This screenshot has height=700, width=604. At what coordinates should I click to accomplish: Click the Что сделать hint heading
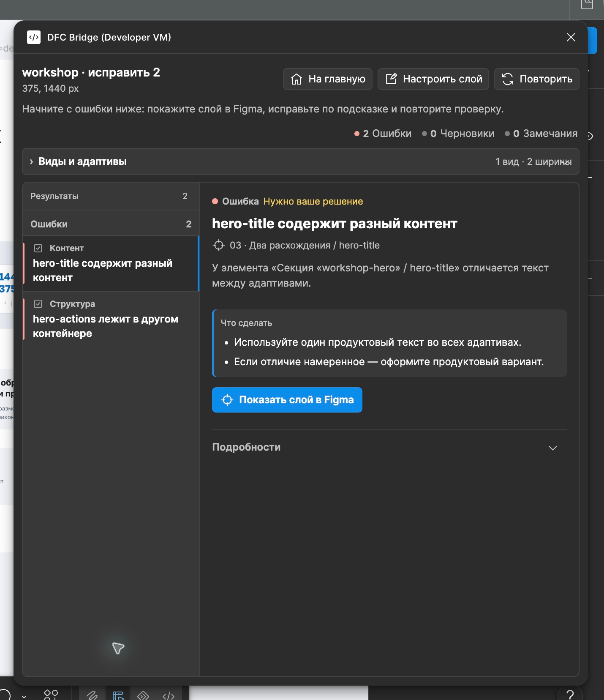[x=246, y=323]
